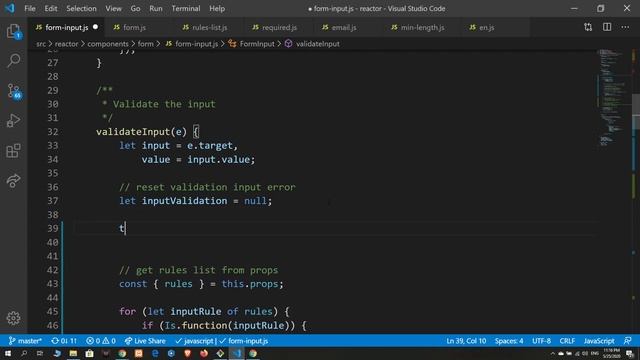Expand the components breadcrumb
640x360 pixels.
[108, 44]
